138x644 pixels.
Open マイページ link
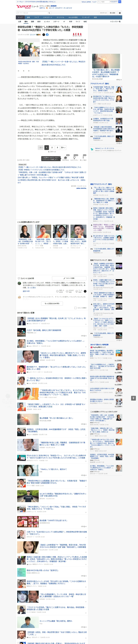tap(103, 13)
